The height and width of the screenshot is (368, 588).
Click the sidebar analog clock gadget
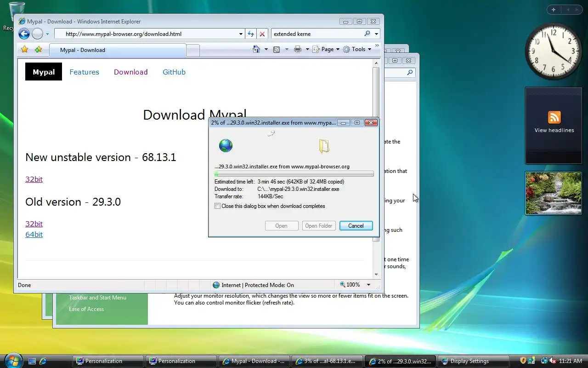[553, 51]
